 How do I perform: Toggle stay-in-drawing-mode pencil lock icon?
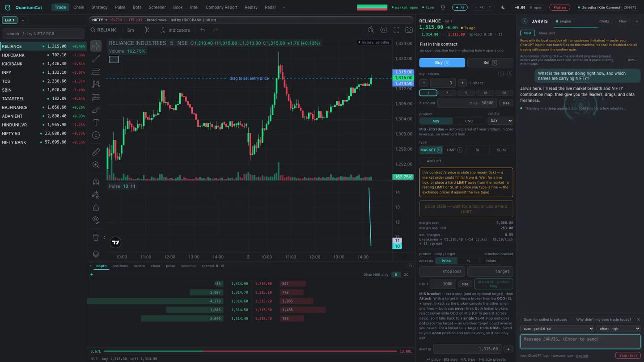click(x=96, y=195)
